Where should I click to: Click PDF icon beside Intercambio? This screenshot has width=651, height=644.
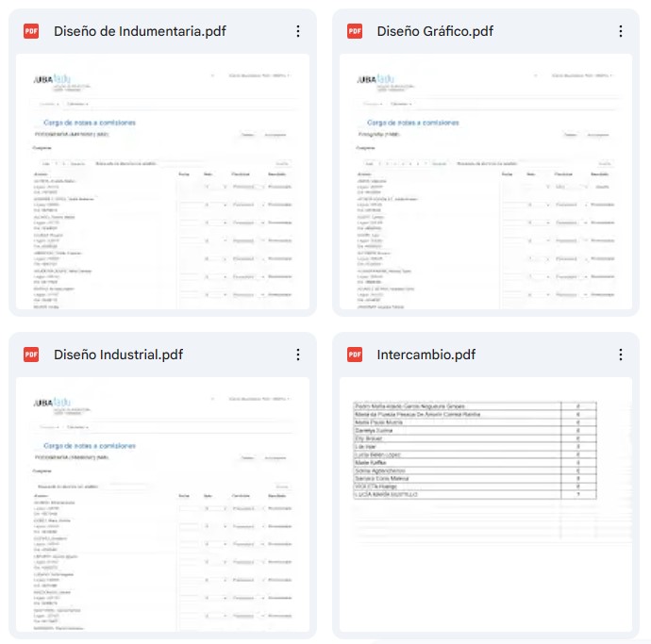click(x=355, y=355)
